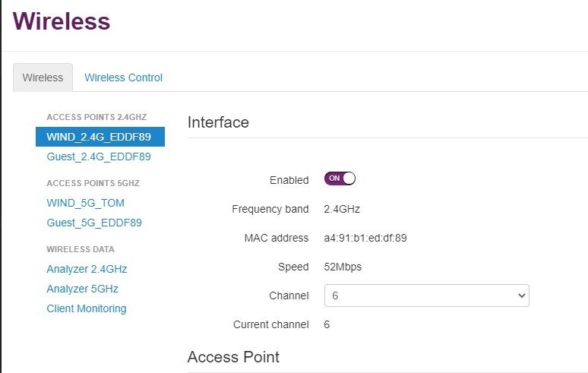The image size is (588, 373).
Task: Open Guest_2.4G_EDDF89 access point
Action: pos(99,156)
